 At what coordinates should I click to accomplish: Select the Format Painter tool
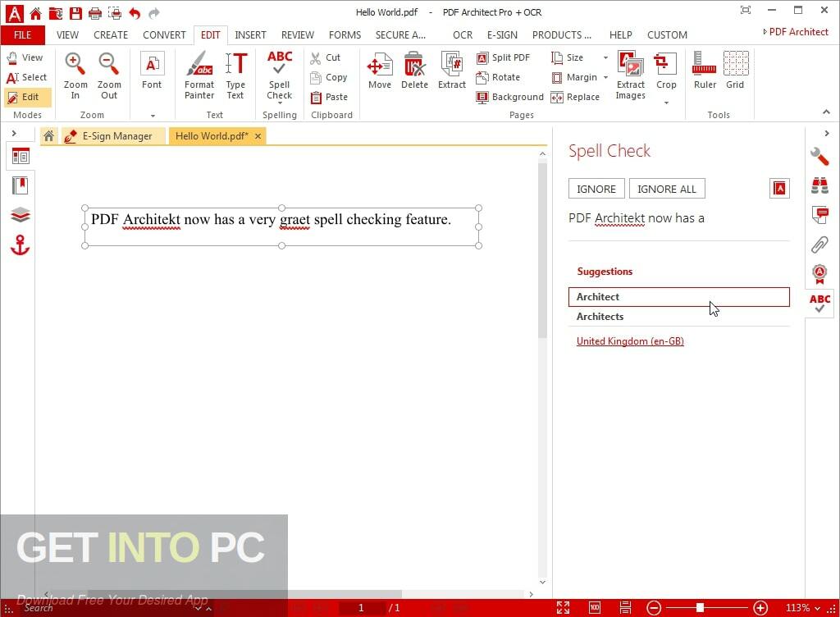pyautogui.click(x=199, y=75)
